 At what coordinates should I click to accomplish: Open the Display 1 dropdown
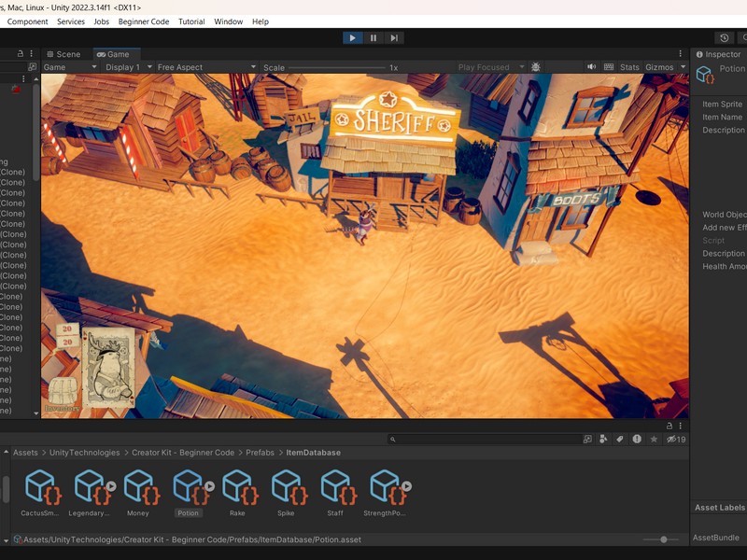(x=129, y=67)
